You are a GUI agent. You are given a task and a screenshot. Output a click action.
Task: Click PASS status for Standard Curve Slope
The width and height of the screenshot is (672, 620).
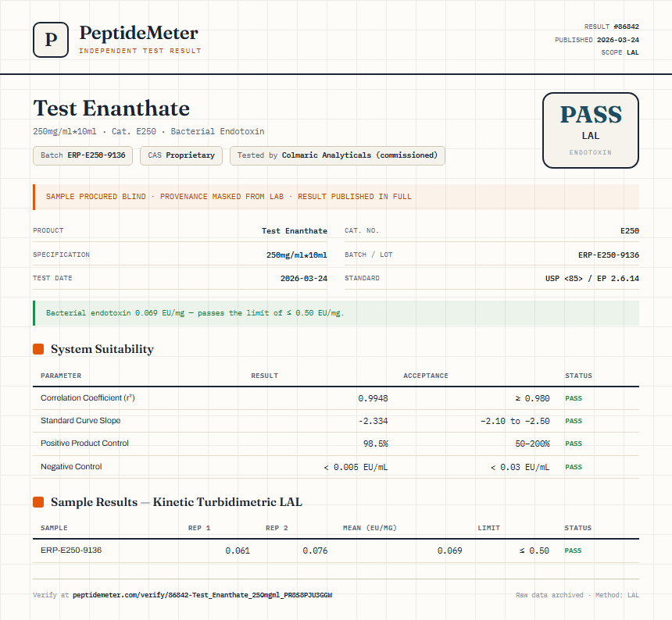(x=574, y=421)
